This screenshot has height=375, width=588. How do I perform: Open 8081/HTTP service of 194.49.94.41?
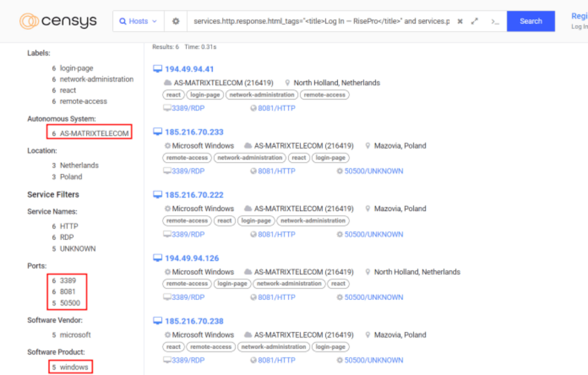point(276,108)
